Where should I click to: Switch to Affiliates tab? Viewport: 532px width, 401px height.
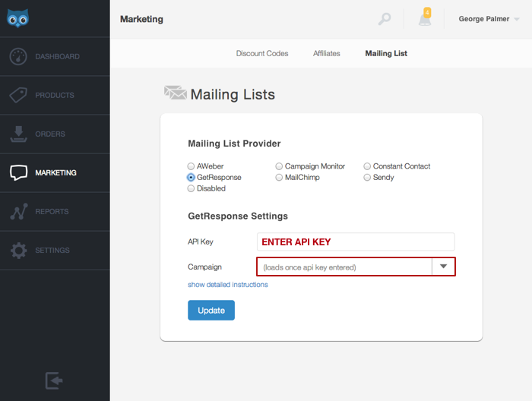tap(326, 53)
